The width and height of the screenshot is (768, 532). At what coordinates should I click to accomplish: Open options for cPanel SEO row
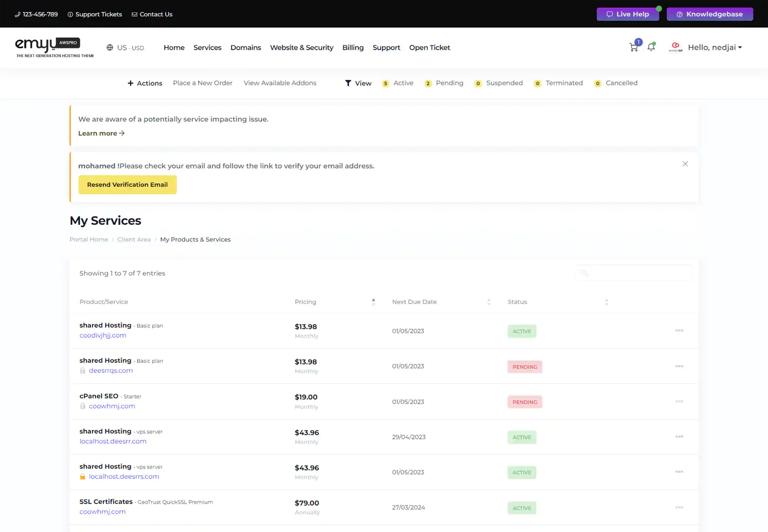679,401
